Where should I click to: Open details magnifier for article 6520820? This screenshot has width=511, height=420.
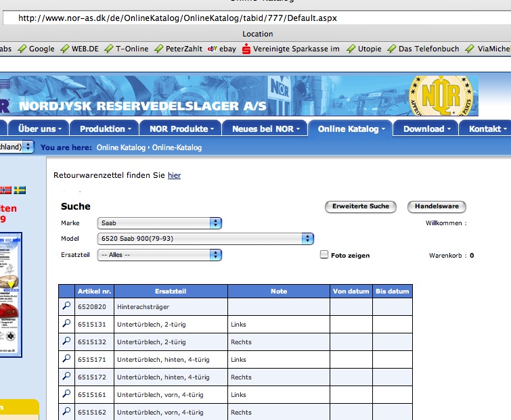click(66, 306)
